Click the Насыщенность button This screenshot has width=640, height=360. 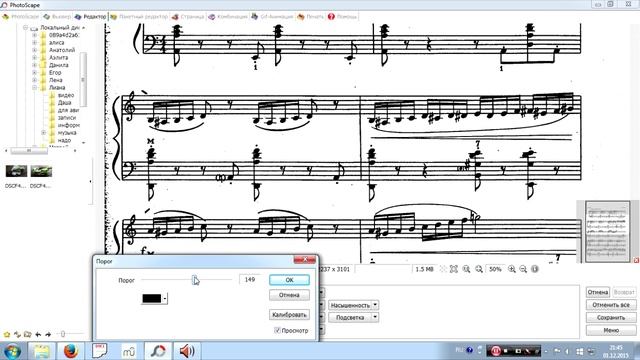350,305
